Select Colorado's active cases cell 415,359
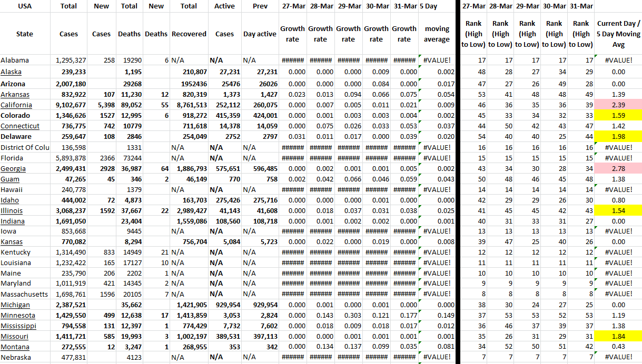 (224, 116)
